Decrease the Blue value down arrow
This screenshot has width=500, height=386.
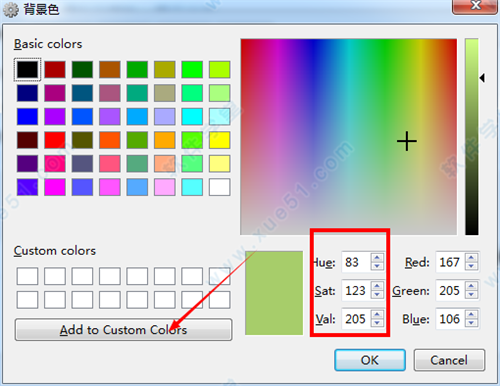tap(471, 323)
